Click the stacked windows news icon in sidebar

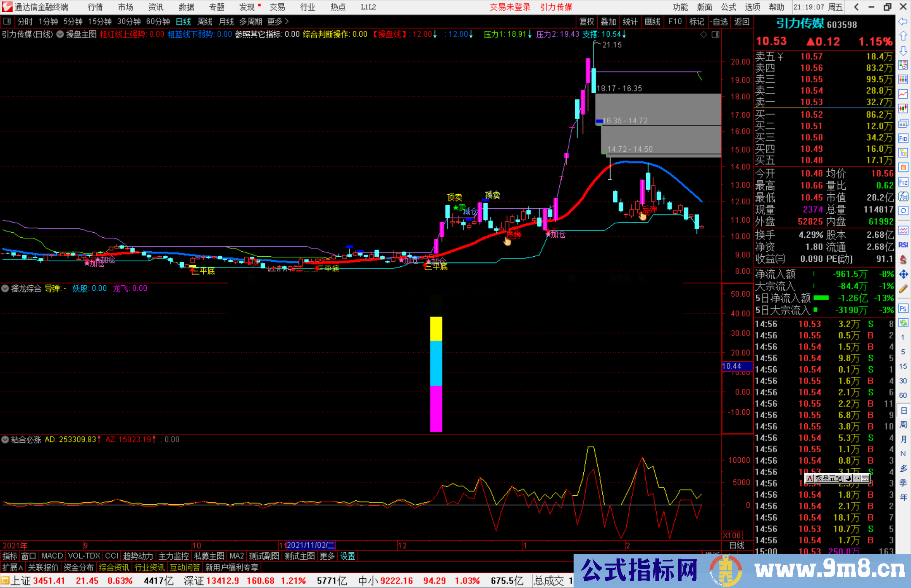point(903,124)
